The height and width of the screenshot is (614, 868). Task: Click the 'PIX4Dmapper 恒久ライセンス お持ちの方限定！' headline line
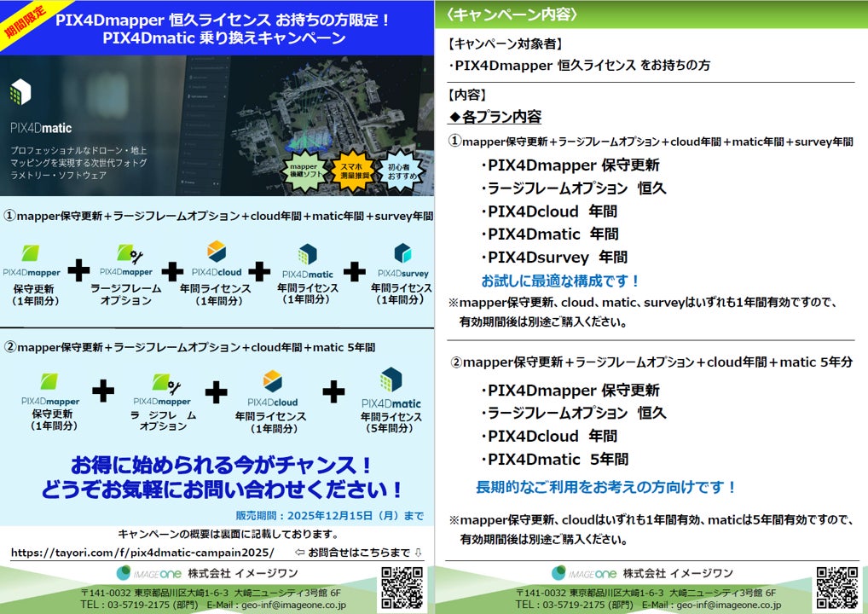click(223, 20)
